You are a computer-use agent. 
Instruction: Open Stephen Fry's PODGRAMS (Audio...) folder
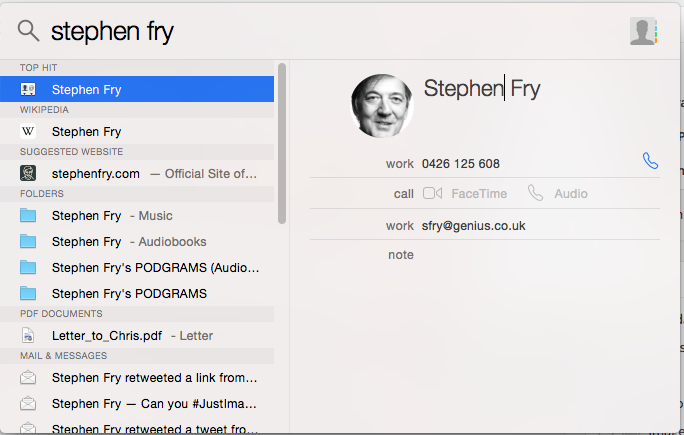137,267
